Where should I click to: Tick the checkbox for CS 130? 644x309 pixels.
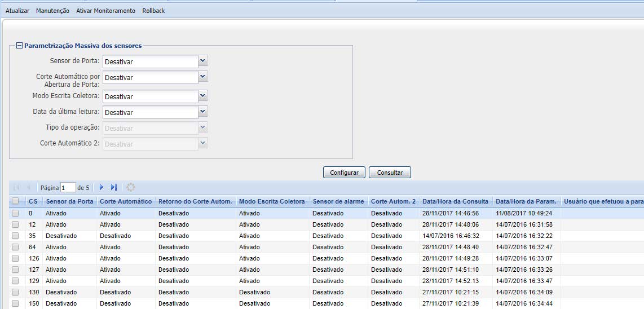click(x=15, y=292)
